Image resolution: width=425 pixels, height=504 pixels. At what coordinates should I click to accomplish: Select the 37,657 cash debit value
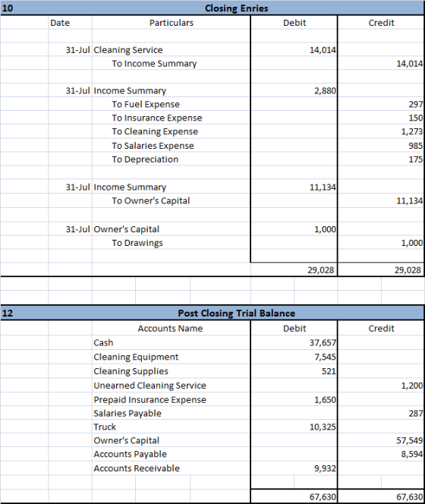(323, 342)
